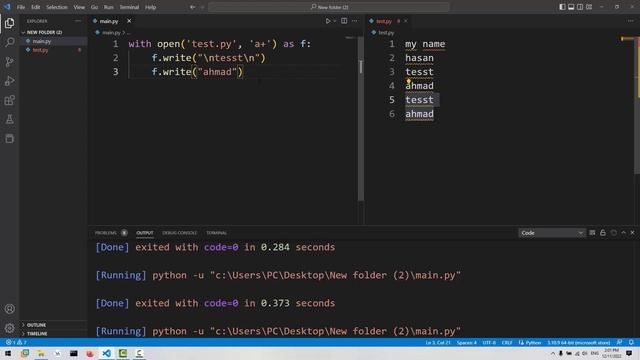Switch to the DEBUG CONSOLE panel tab
The height and width of the screenshot is (360, 640).
click(179, 233)
